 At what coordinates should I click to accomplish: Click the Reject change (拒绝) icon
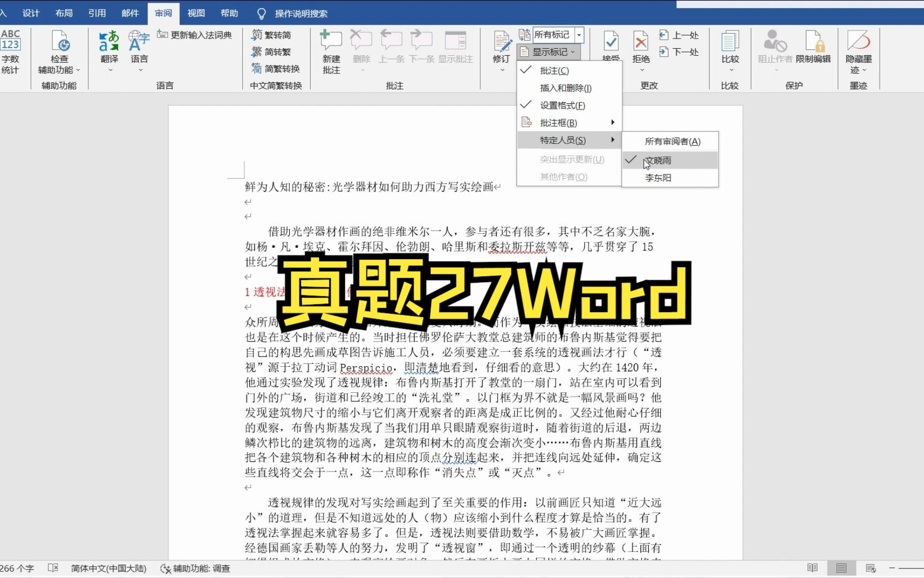(x=641, y=42)
